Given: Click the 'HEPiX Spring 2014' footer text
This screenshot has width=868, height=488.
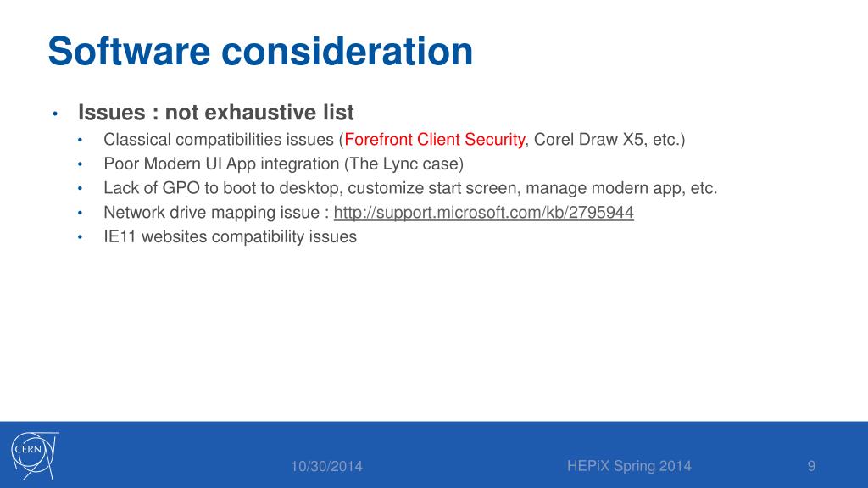Looking at the screenshot, I should tap(629, 466).
